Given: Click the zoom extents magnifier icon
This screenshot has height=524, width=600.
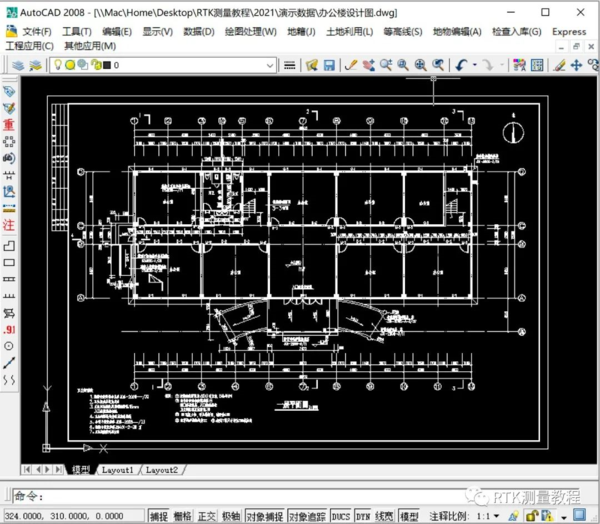Looking at the screenshot, I should [421, 65].
